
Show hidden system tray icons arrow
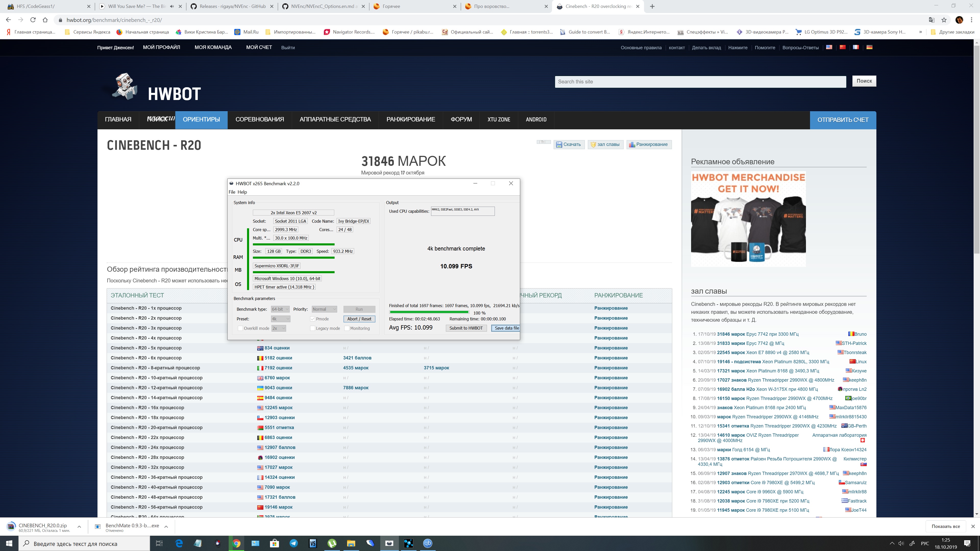[x=892, y=543]
